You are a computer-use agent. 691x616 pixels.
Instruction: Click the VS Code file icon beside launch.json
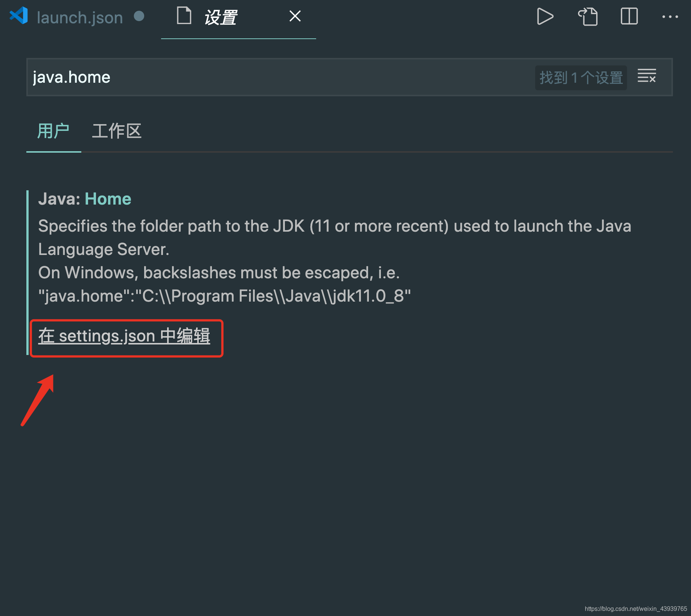pos(19,16)
